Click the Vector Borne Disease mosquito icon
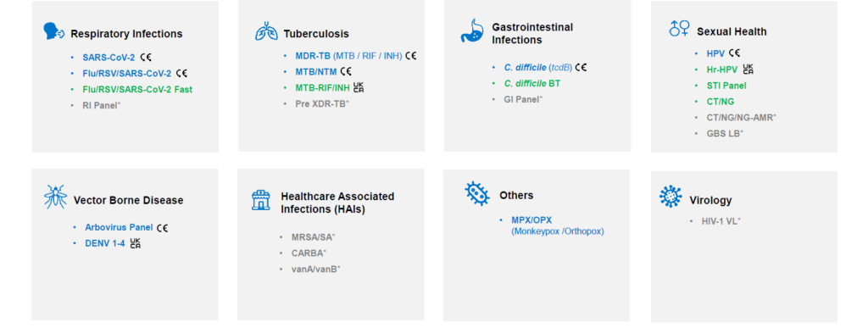868x328 pixels. point(55,197)
